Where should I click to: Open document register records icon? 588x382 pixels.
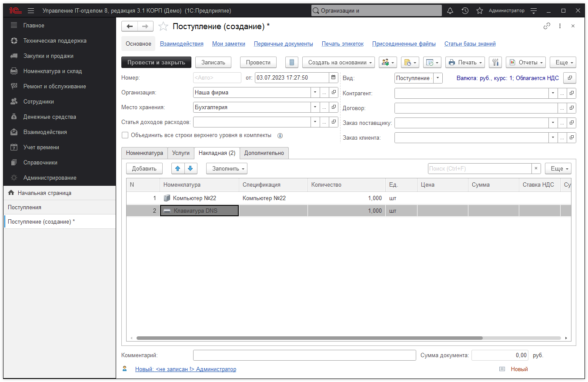click(x=291, y=62)
